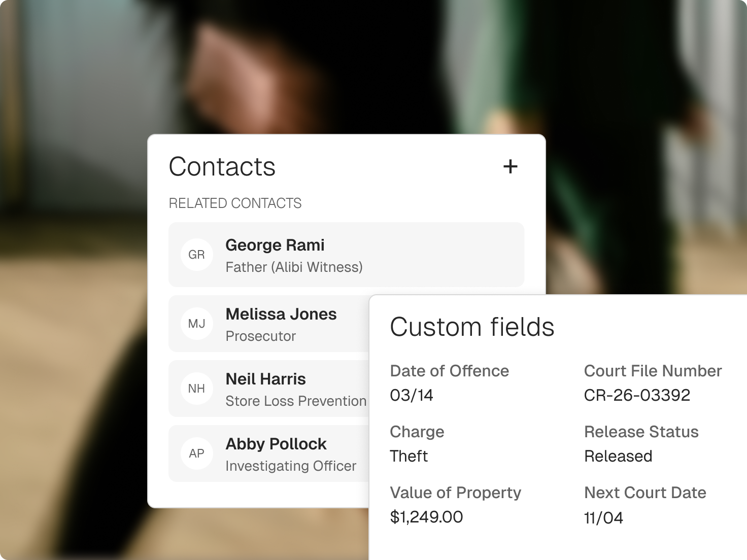
Task: Click the Charge field label
Action: [417, 432]
